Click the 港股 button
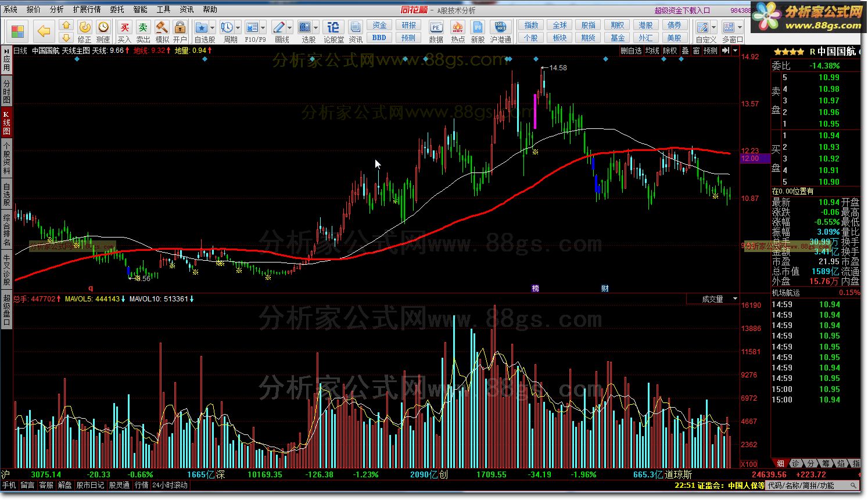The image size is (868, 500). 645,26
